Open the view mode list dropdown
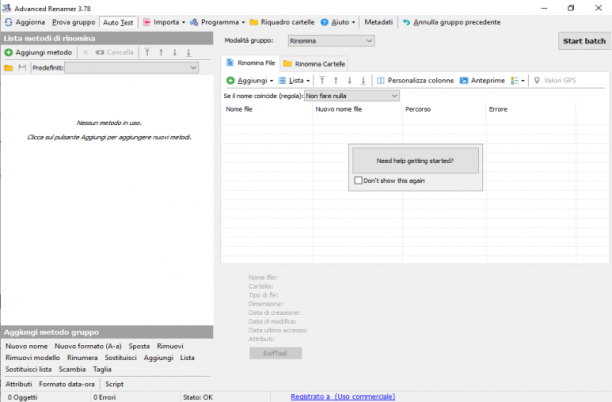 (518, 80)
